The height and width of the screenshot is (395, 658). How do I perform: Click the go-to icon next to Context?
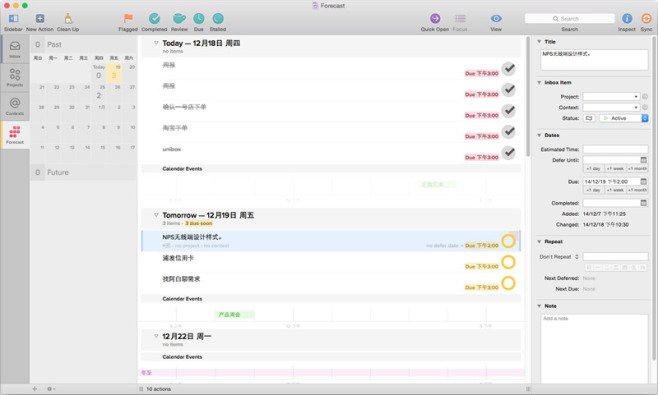(645, 107)
